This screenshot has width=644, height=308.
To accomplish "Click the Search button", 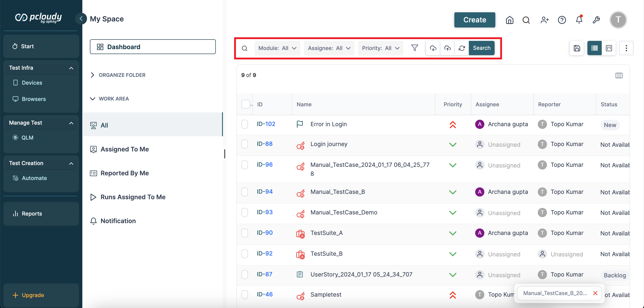I will coord(481,48).
